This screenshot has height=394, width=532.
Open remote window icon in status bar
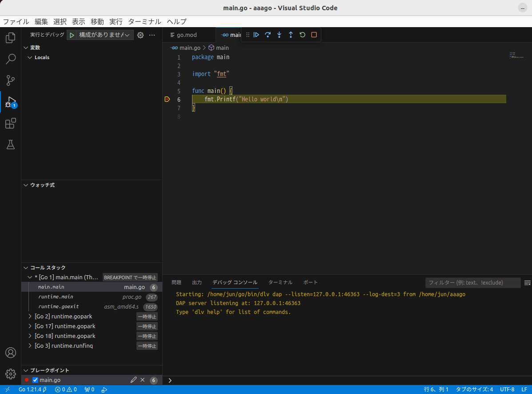tap(8, 390)
